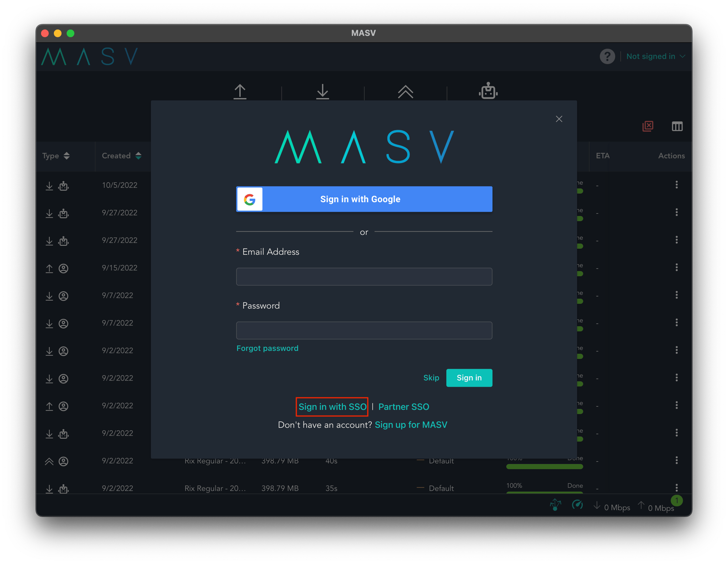The height and width of the screenshot is (564, 728).
Task: Click the network routing icon in status bar
Action: click(x=556, y=505)
